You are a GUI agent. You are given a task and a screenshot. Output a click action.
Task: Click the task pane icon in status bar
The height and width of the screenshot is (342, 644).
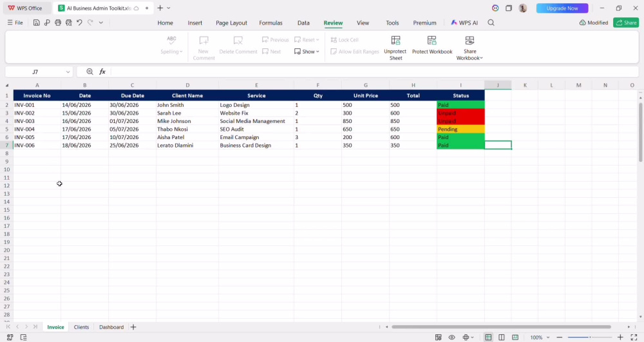[23, 337]
